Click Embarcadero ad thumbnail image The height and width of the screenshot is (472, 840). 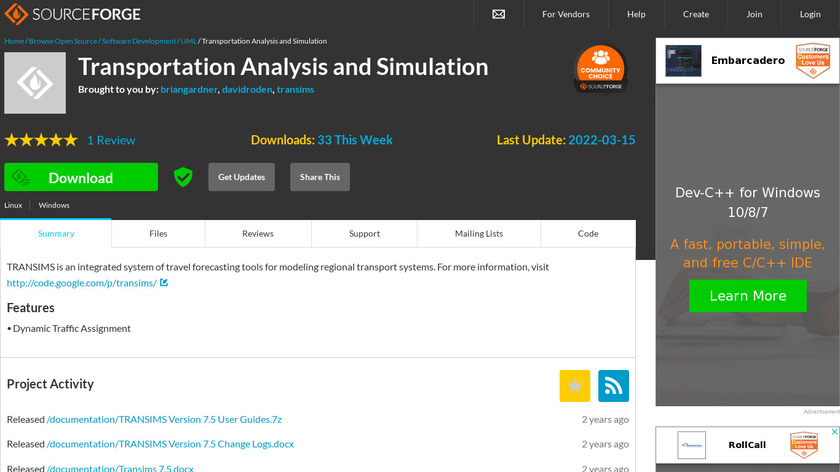pos(683,61)
